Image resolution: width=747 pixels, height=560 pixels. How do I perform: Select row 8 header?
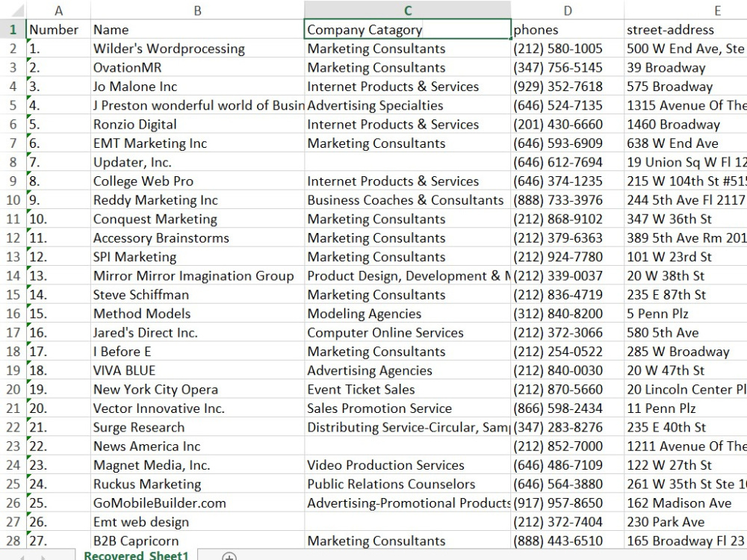[13, 162]
